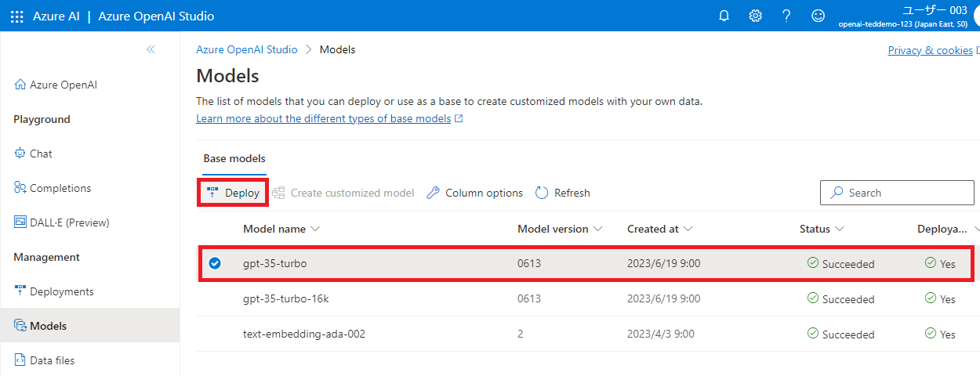
Task: Click Succeeded status for text-embedding-ada-002
Action: (x=841, y=334)
